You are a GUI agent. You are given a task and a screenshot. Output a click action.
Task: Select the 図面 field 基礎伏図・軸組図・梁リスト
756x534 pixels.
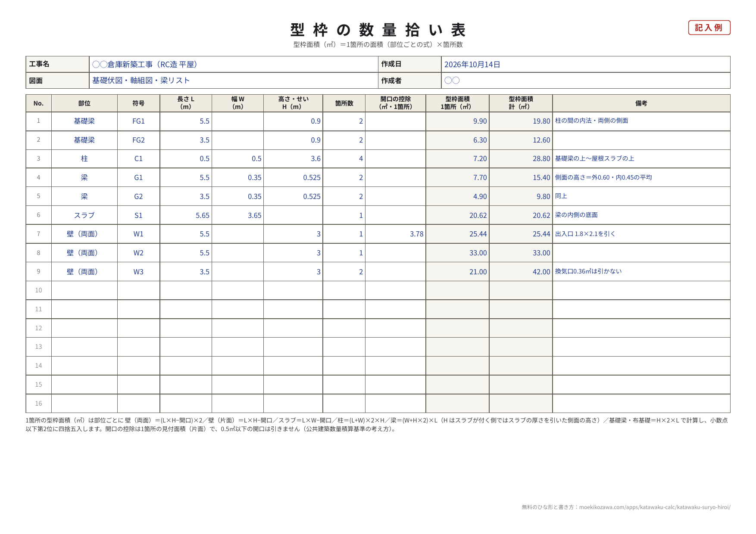pos(234,81)
